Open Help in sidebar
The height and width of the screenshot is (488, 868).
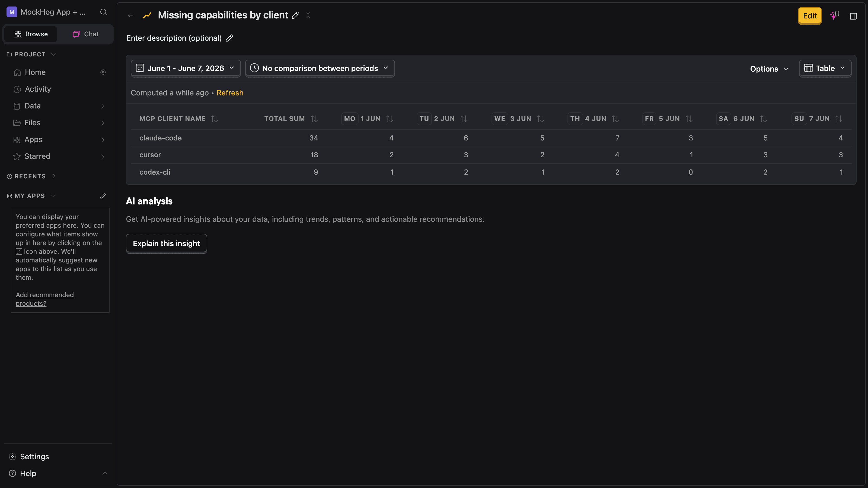(28, 473)
